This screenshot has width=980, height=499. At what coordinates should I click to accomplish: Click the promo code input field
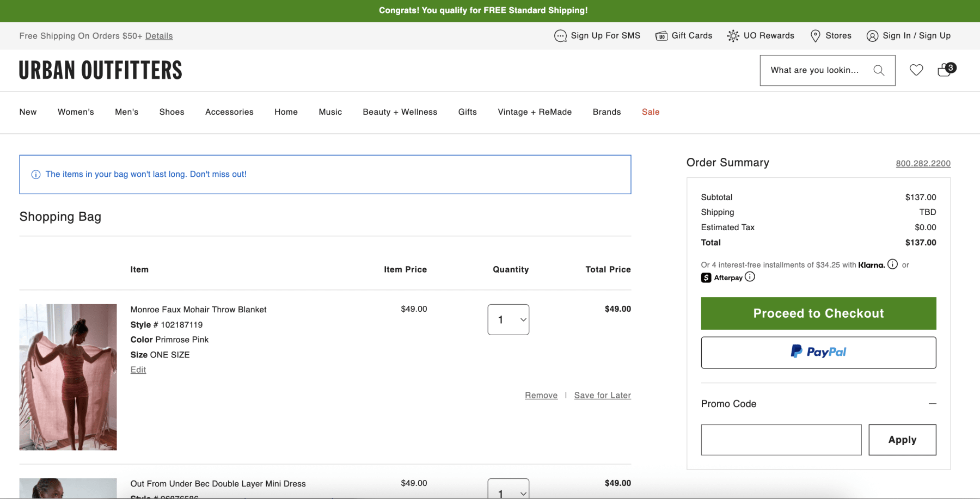(x=781, y=440)
